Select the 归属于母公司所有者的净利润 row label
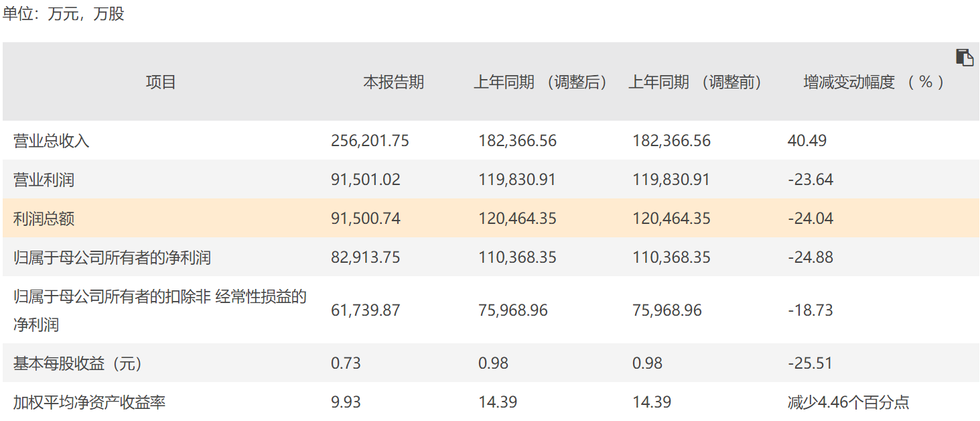Screen dimensions: 980x421 click(112, 257)
